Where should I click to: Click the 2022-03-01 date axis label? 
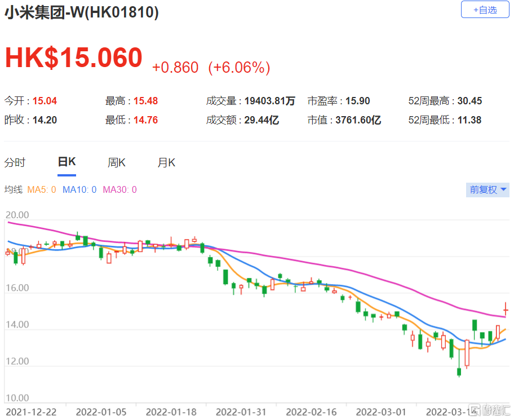381,412
